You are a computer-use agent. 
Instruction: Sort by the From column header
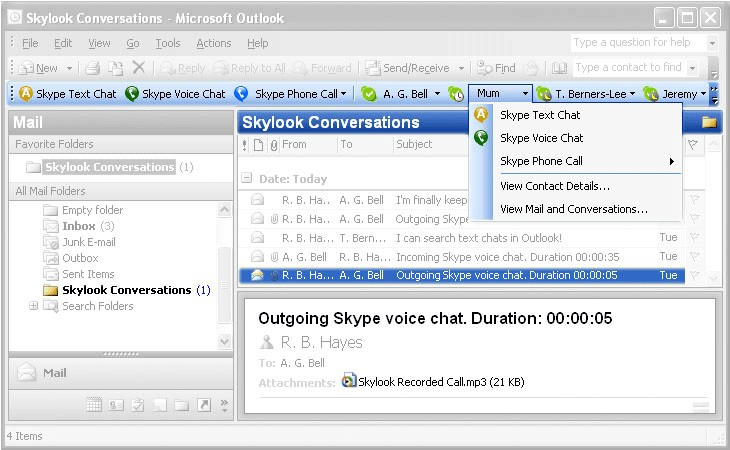click(308, 145)
